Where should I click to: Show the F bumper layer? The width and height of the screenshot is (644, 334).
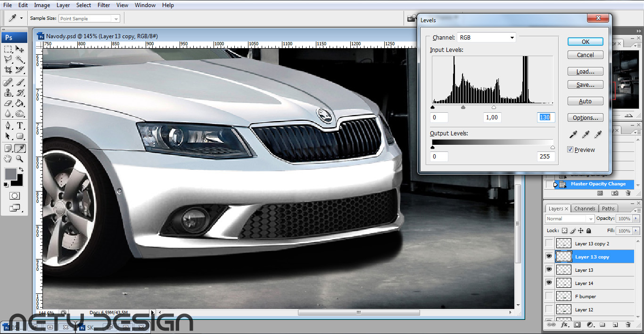(549, 296)
